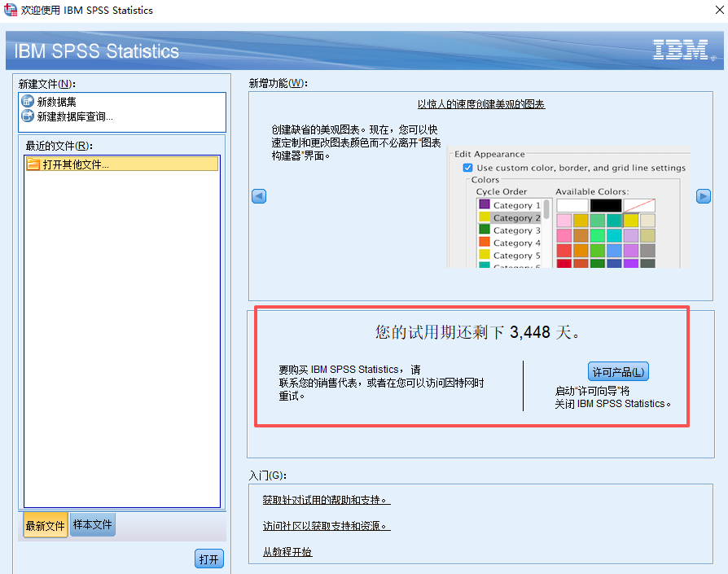
Task: Close the welcome dialog window
Action: pos(719,10)
